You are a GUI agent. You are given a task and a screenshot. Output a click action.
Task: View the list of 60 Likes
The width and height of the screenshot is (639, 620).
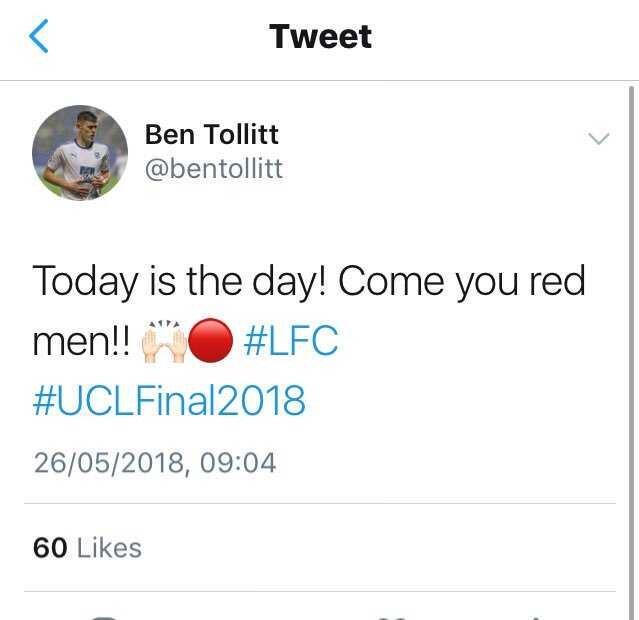[87, 548]
